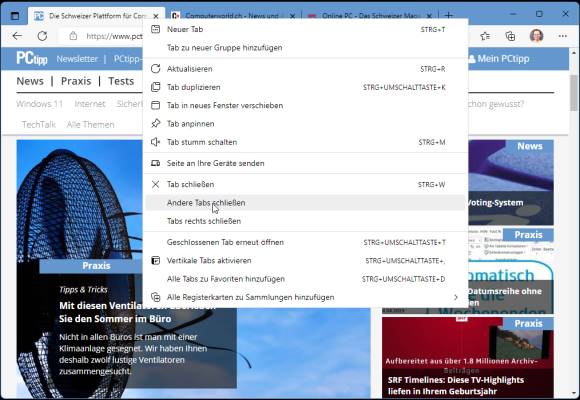580x400 pixels.
Task: Open the Collections toolbar icon
Action: [x=510, y=36]
